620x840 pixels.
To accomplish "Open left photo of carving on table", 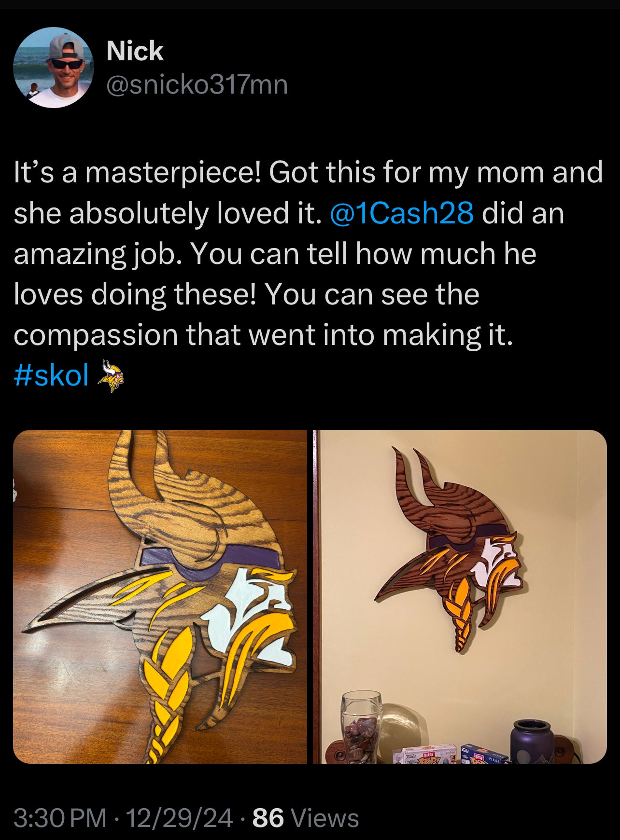I will click(160, 596).
